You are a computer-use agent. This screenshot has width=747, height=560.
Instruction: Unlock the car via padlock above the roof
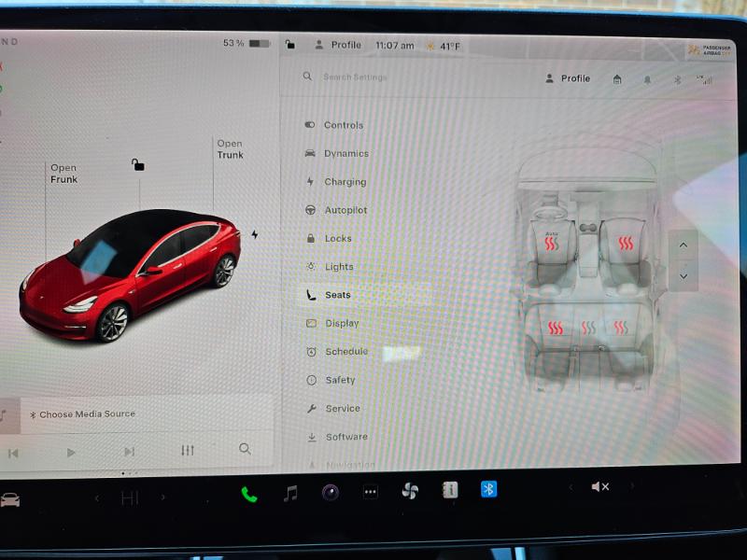(138, 165)
